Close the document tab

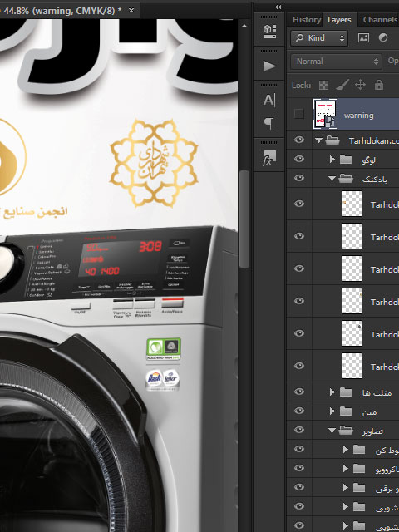coord(131,11)
